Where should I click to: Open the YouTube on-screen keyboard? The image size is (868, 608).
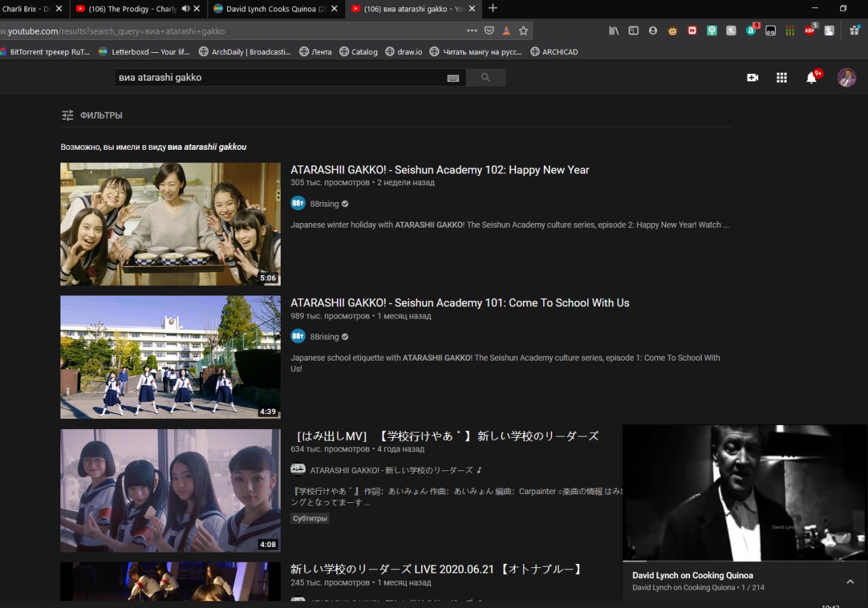point(454,78)
